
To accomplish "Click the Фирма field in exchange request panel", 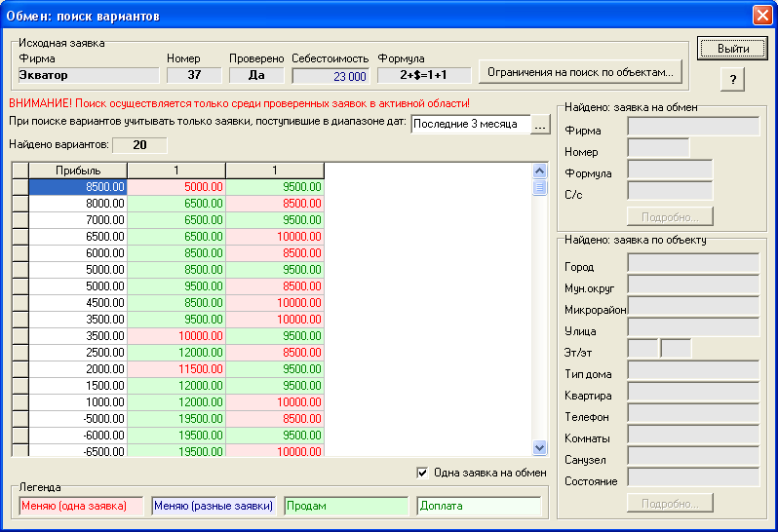I will [x=693, y=126].
